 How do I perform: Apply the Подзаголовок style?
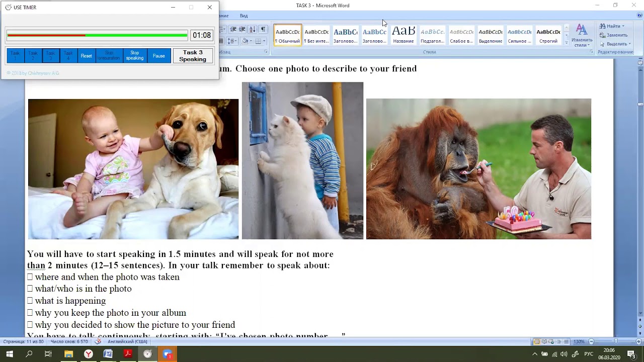(x=432, y=35)
